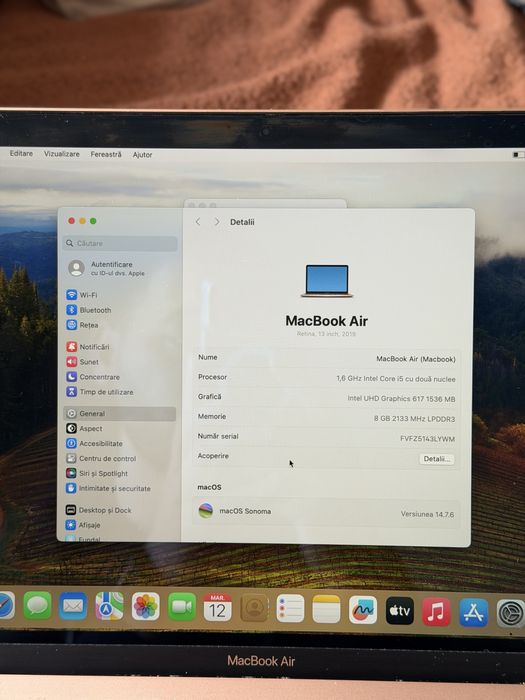Viewport: 525px width, 700px height.
Task: Click the serial number FVFZ5143LYWM
Action: click(428, 439)
